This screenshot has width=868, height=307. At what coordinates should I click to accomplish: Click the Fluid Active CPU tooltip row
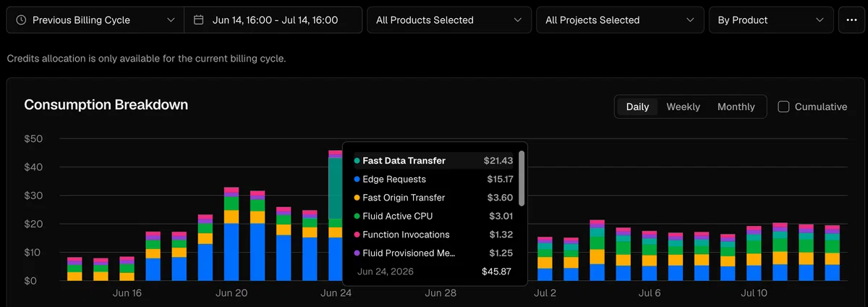pos(433,216)
